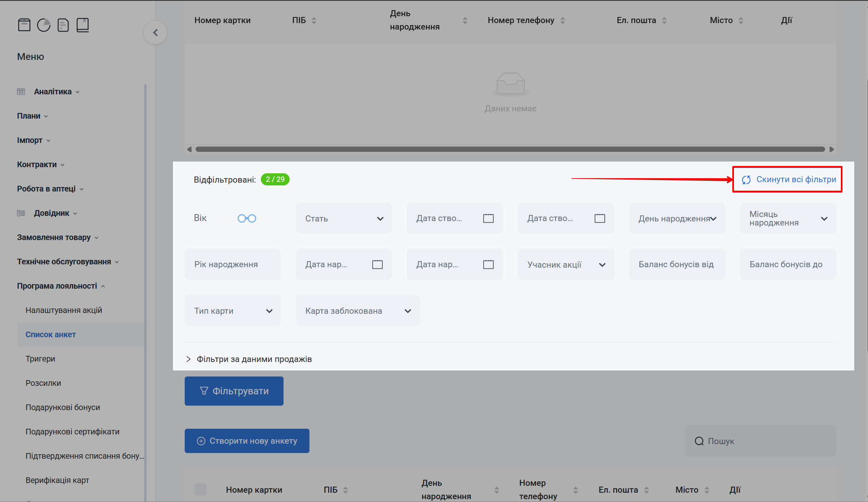Screen dimensions: 868x502
Task: Sort by 'Номер телефону' in top table
Action: [563, 20]
